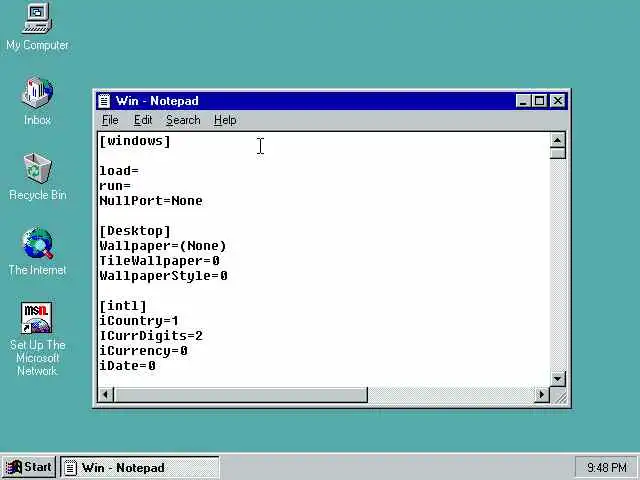Minimize the Notepad window
The width and height of the screenshot is (640, 480).
pos(523,101)
